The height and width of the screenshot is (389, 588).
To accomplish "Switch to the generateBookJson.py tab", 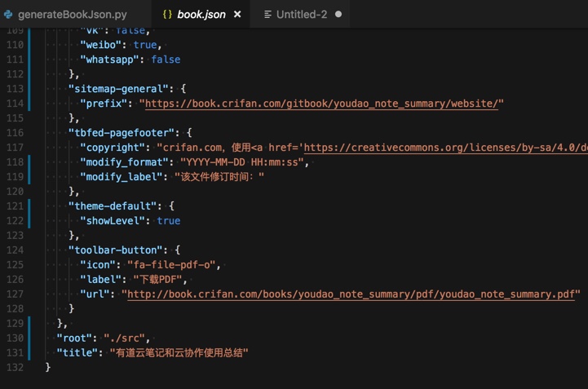I will coord(72,15).
